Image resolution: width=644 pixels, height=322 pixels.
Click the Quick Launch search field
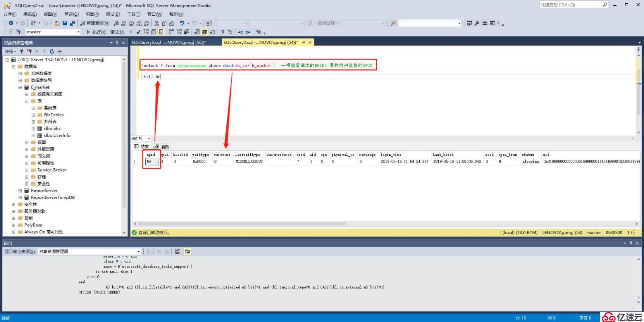pos(574,5)
